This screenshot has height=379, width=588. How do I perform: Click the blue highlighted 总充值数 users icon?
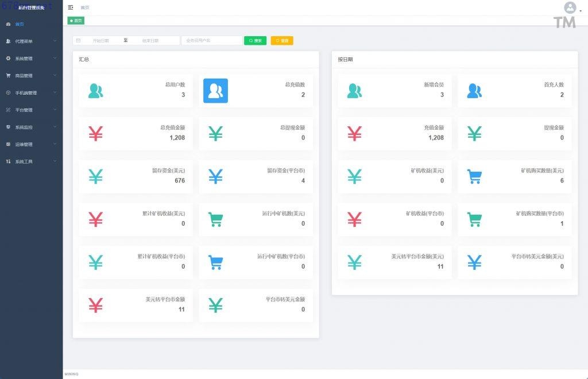tap(215, 91)
